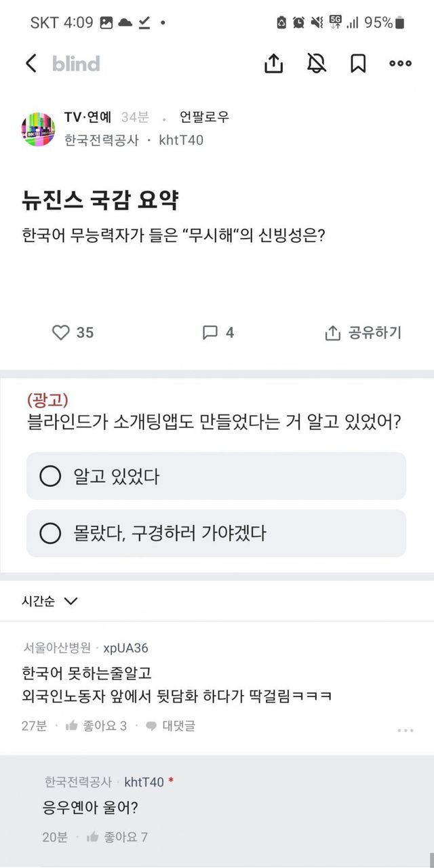
Task: Tap the 공유하기 share button
Action: [x=364, y=332]
